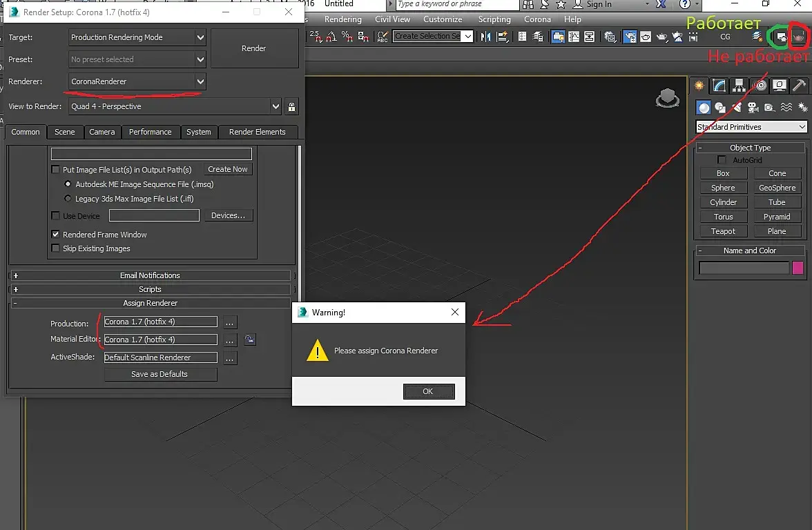
Task: Select the Lights category icon
Action: pos(737,108)
